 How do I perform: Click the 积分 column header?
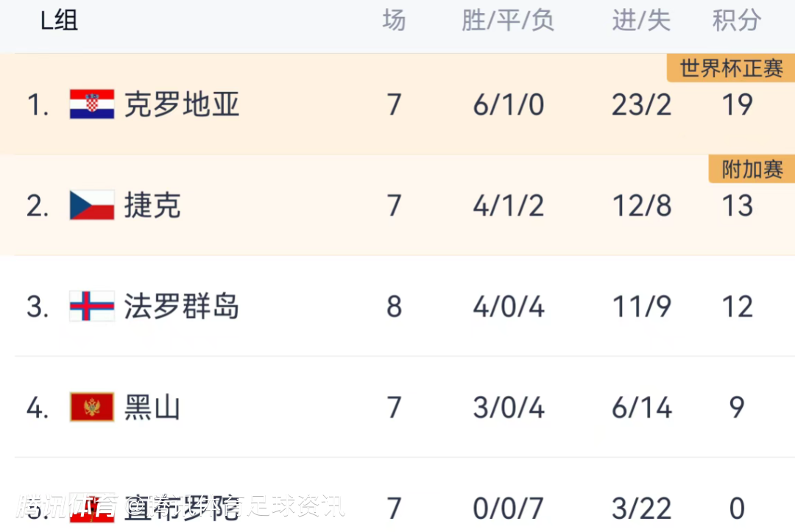736,21
